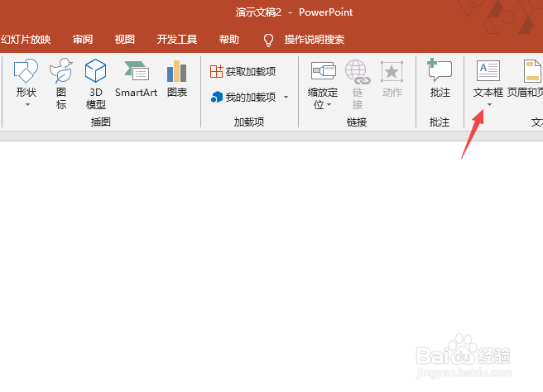Expand the Zoom (缩放定位) dropdown arrow
The image size is (543, 392).
329,104
